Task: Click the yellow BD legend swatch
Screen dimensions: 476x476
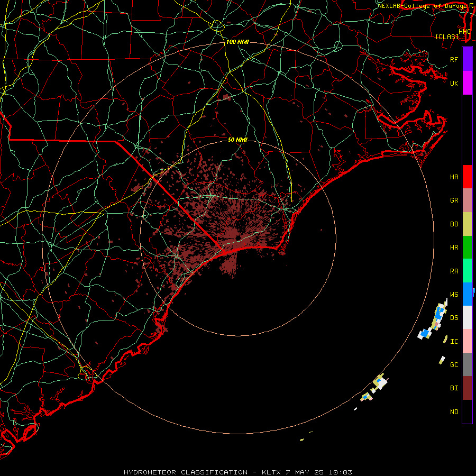Action: coord(467,224)
